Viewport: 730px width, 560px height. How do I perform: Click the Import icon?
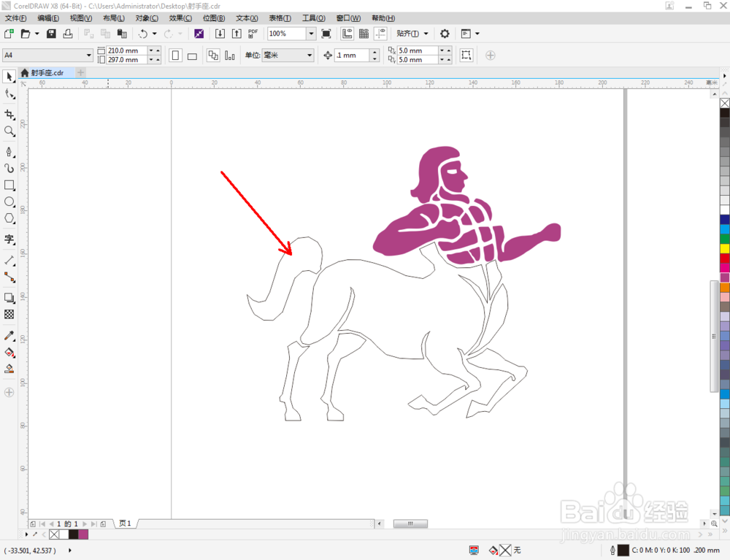(220, 34)
